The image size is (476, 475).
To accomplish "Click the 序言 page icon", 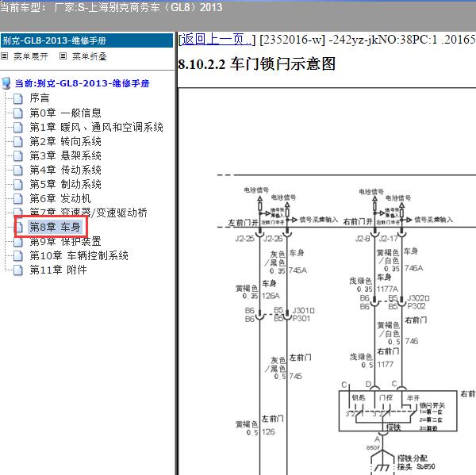I will click(18, 98).
